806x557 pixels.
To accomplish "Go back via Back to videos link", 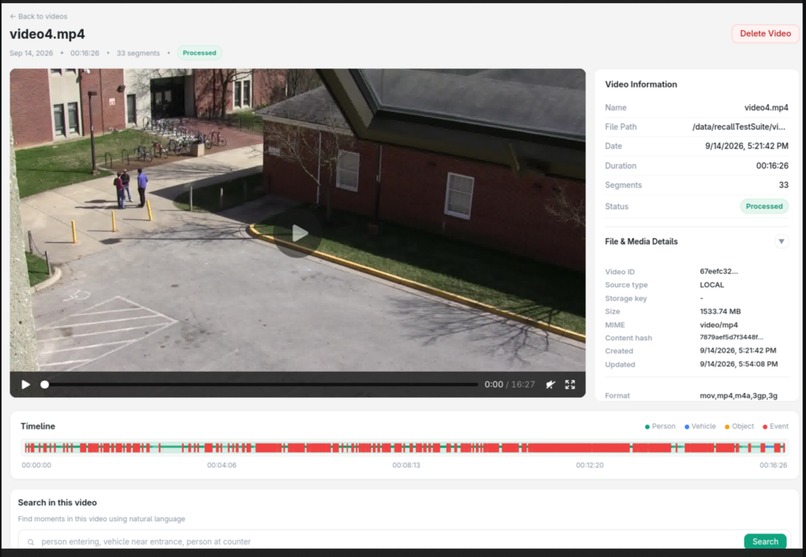I will pyautogui.click(x=38, y=16).
